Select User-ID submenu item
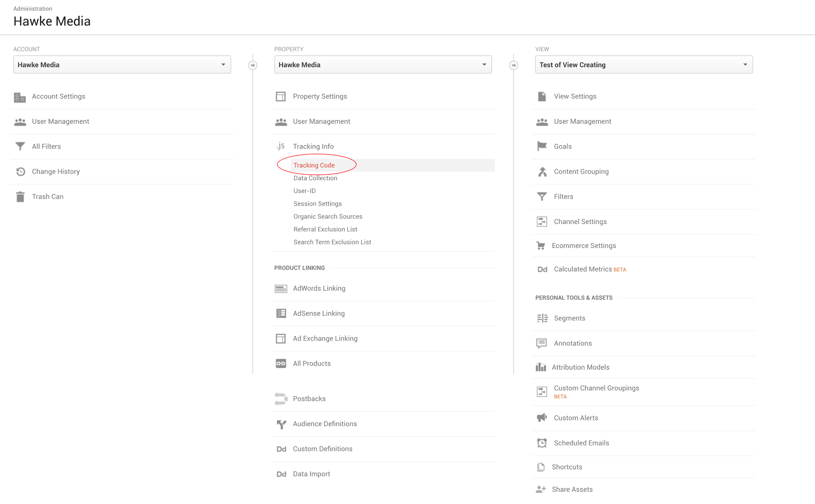Image resolution: width=815 pixels, height=504 pixels. pyautogui.click(x=305, y=191)
